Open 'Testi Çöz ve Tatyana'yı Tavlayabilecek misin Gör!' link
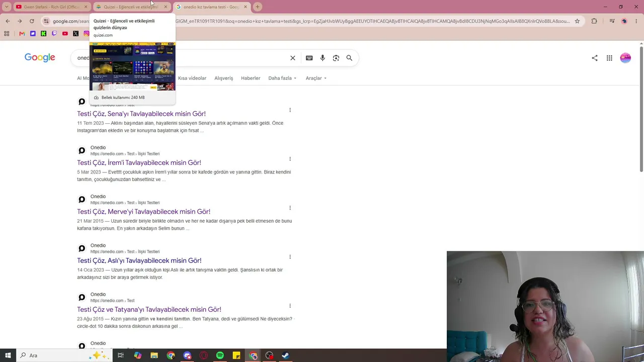This screenshot has width=644, height=362. pos(149,310)
